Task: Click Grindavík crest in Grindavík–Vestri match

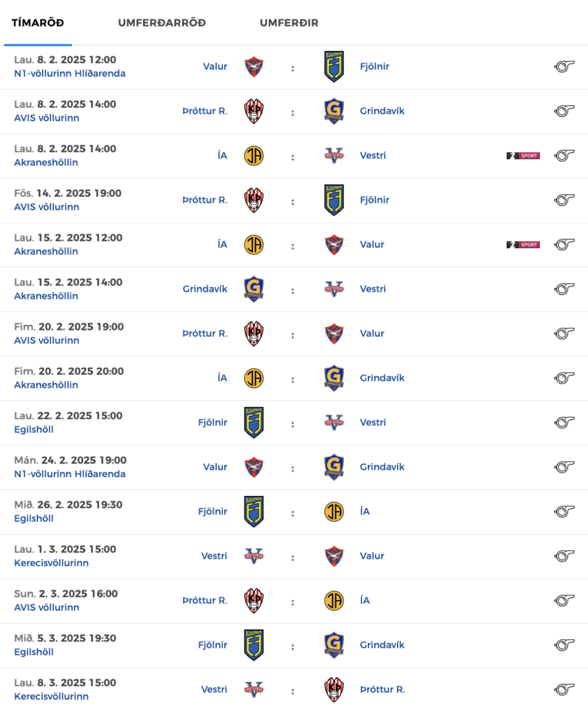Action: (254, 289)
